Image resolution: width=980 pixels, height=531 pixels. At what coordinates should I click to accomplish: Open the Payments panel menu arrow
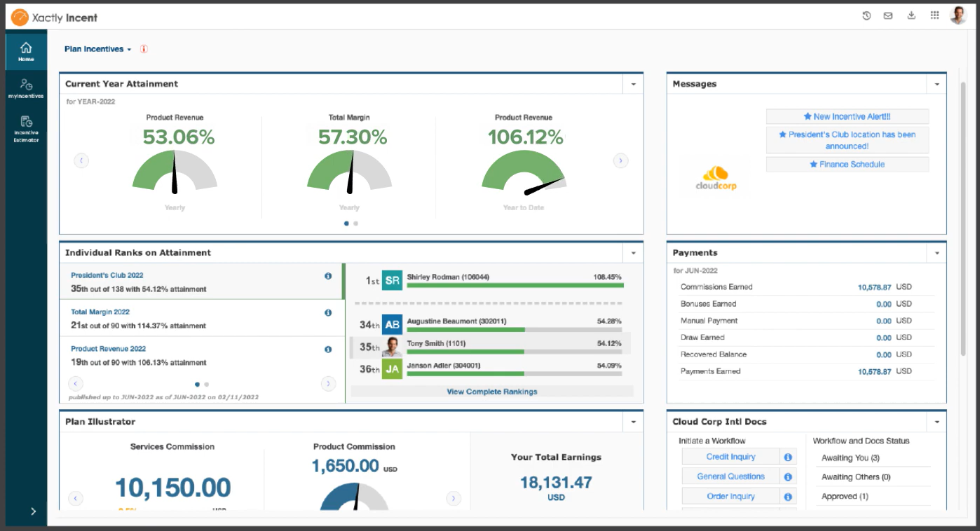pyautogui.click(x=937, y=253)
